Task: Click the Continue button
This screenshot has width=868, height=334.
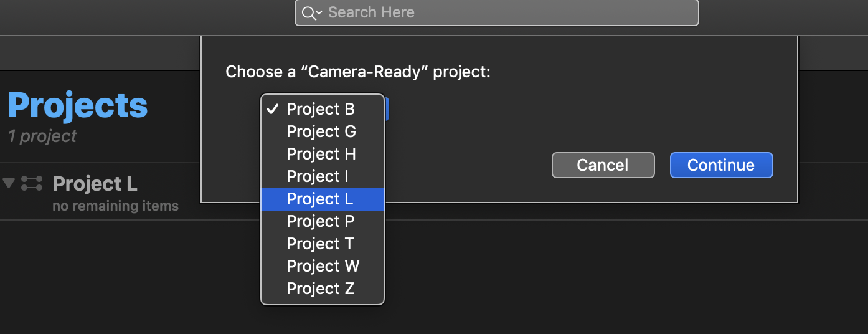Action: coord(720,165)
